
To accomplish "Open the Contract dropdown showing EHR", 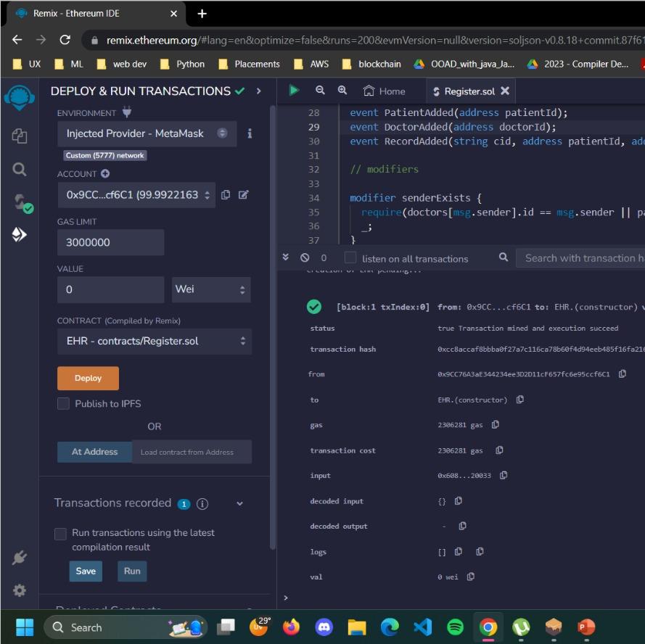I will tap(154, 341).
